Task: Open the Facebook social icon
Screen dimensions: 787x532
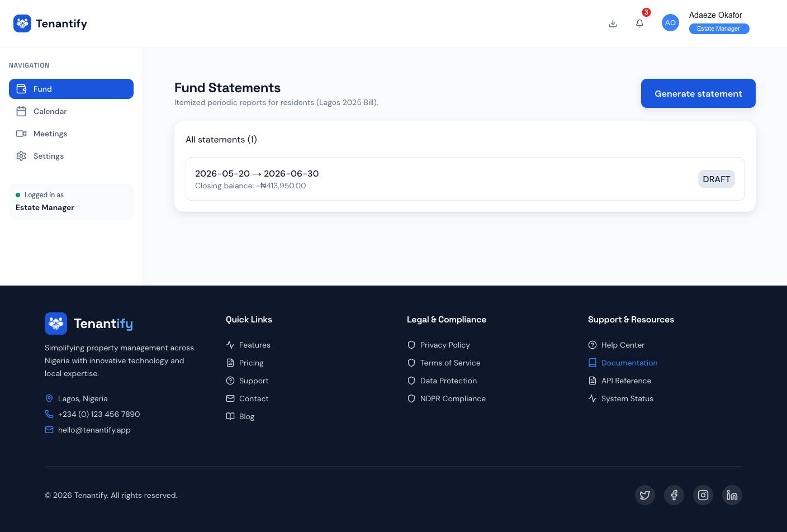Action: [x=674, y=495]
